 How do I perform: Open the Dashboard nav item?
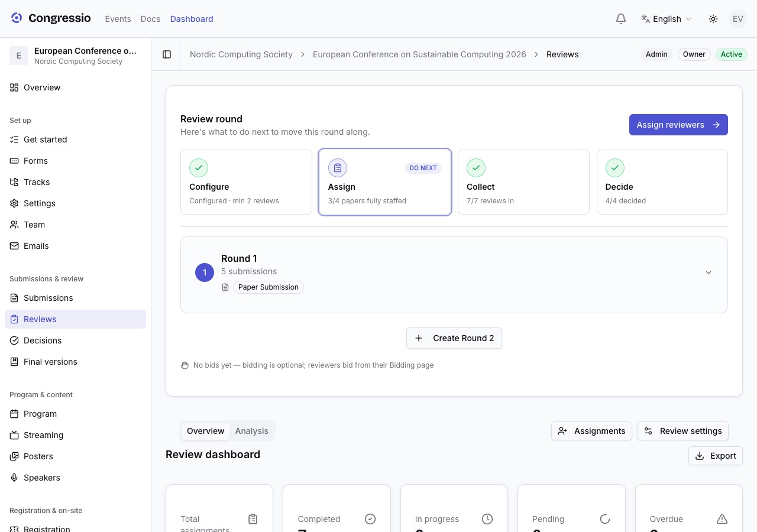click(192, 19)
